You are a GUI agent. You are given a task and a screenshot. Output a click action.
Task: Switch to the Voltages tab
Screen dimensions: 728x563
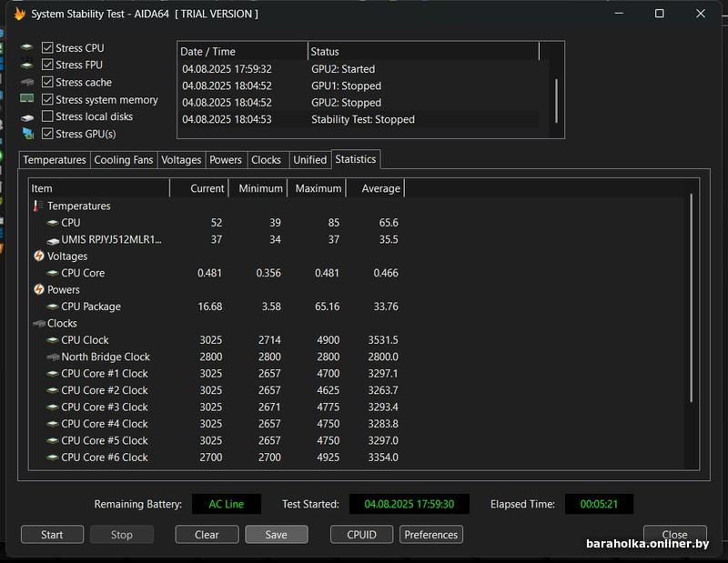click(x=181, y=160)
